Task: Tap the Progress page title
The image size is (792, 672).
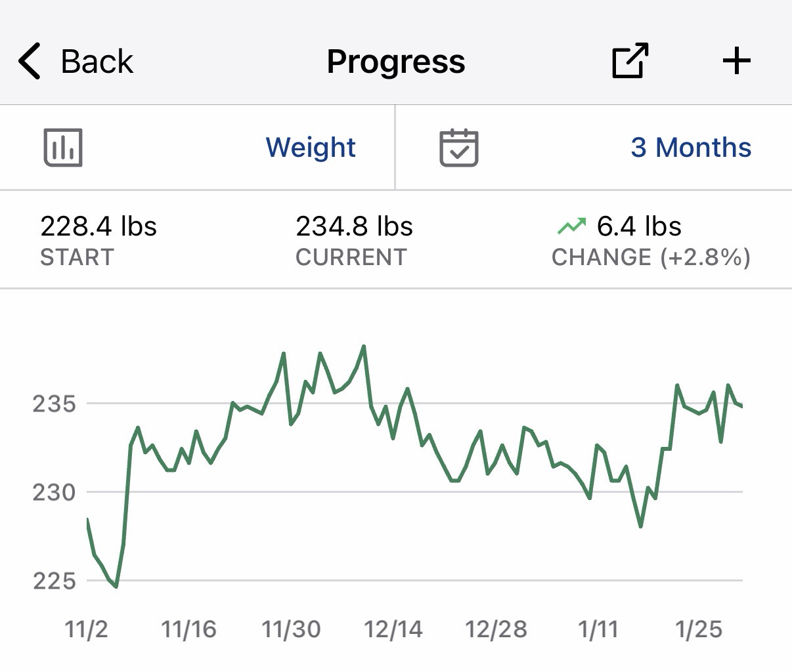Action: (396, 62)
